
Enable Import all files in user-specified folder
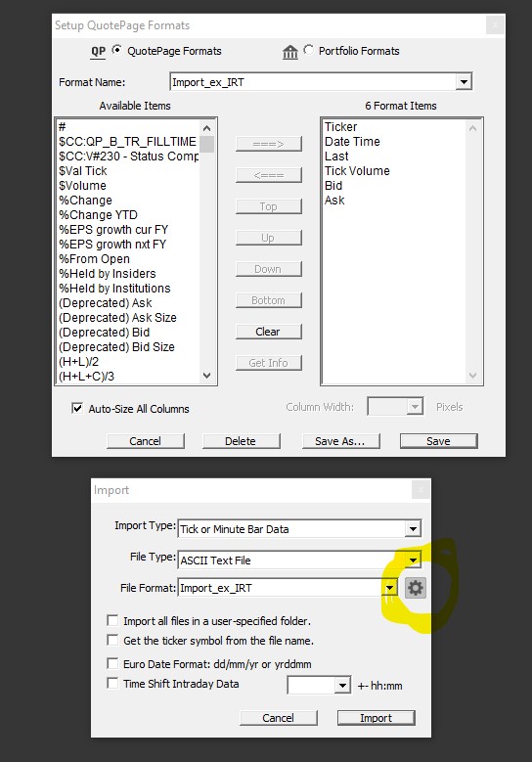coord(112,620)
